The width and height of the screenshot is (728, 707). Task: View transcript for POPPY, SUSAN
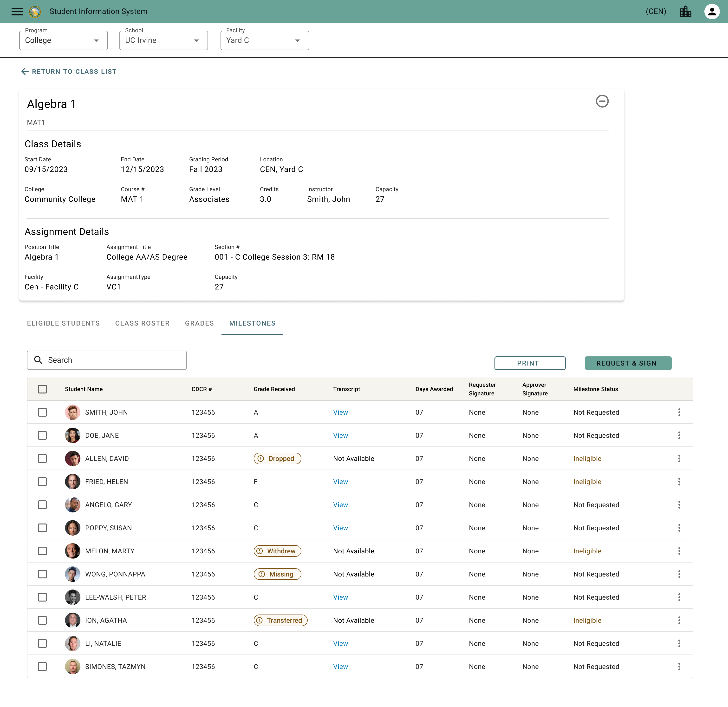coord(340,528)
